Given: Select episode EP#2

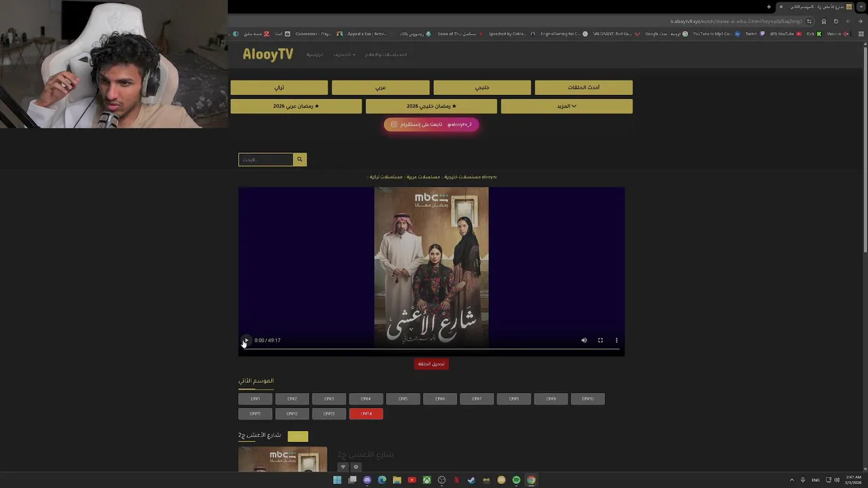Looking at the screenshot, I should pyautogui.click(x=292, y=399).
